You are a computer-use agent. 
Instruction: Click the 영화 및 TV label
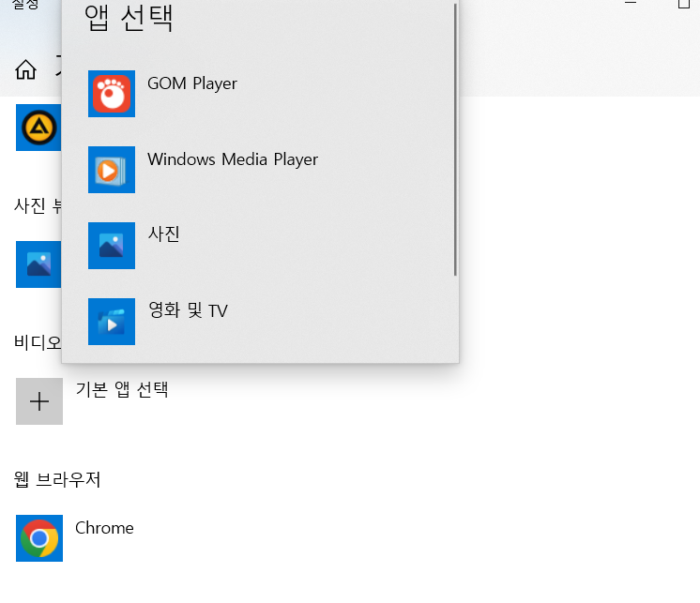click(188, 310)
